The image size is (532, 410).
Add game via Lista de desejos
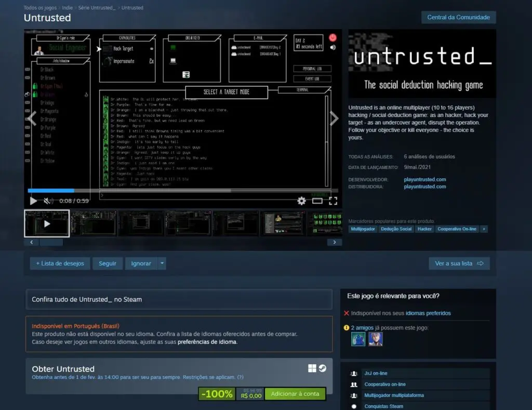(60, 263)
